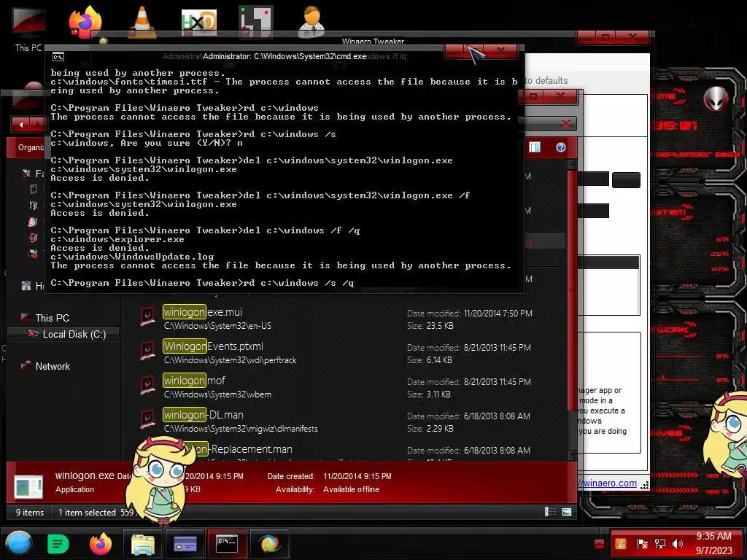This screenshot has width=747, height=560.
Task: Toggle the Explorer preview pane icon
Action: pos(535,147)
